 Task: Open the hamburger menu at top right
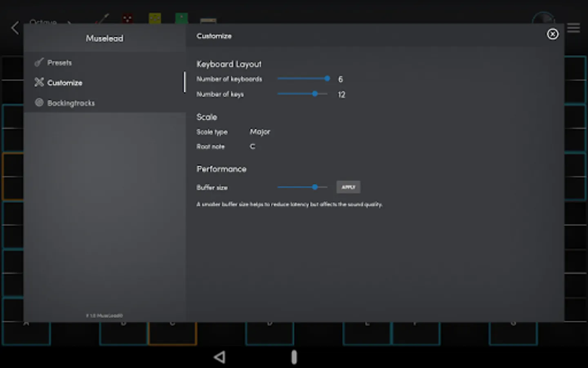[573, 28]
